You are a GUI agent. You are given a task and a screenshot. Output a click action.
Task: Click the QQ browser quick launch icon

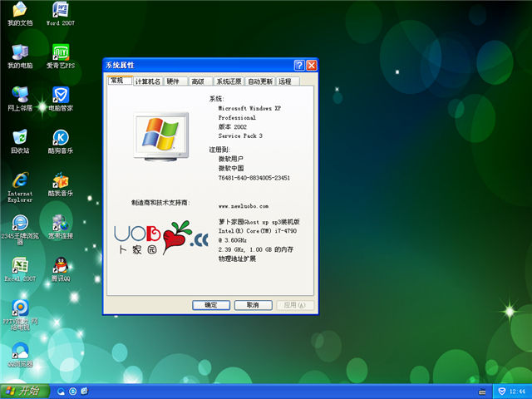61,392
